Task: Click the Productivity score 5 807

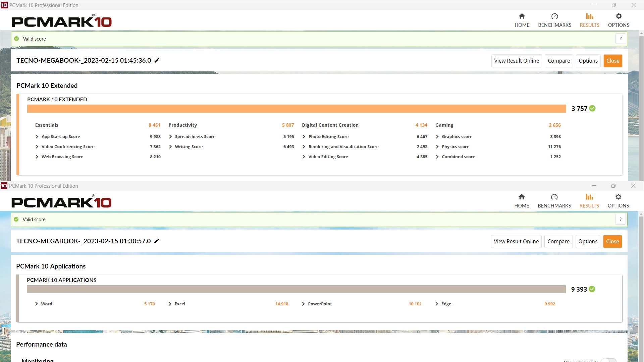Action: point(288,125)
